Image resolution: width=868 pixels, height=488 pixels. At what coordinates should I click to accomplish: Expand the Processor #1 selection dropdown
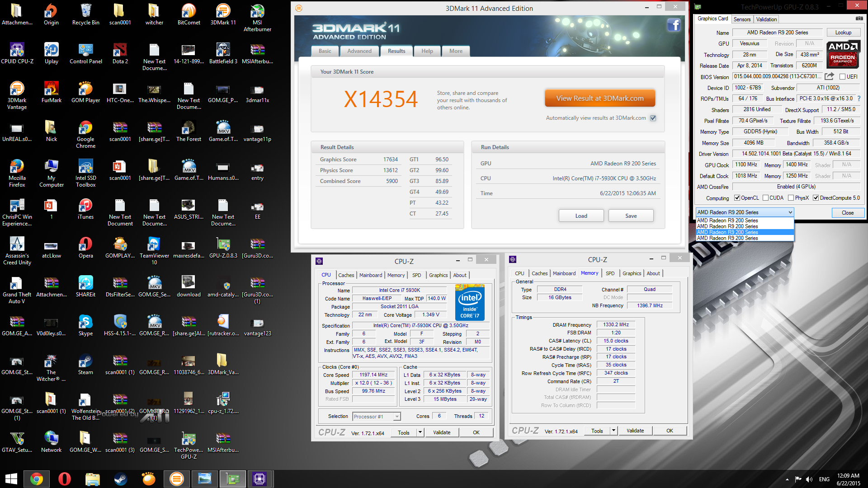click(397, 417)
